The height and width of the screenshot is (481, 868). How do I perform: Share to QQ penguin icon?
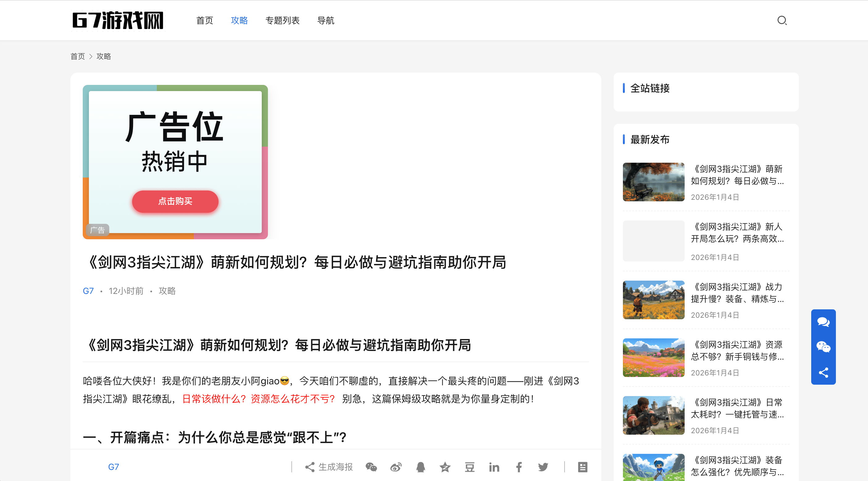(x=420, y=467)
